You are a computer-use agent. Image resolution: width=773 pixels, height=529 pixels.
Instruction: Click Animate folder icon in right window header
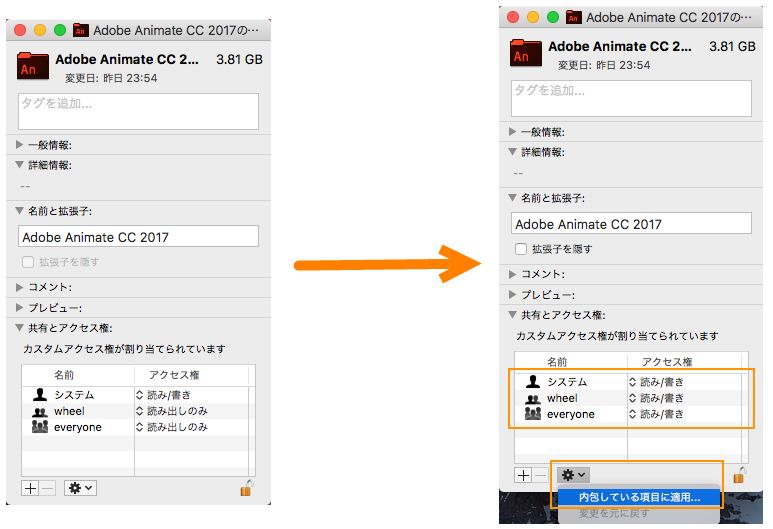(x=526, y=52)
